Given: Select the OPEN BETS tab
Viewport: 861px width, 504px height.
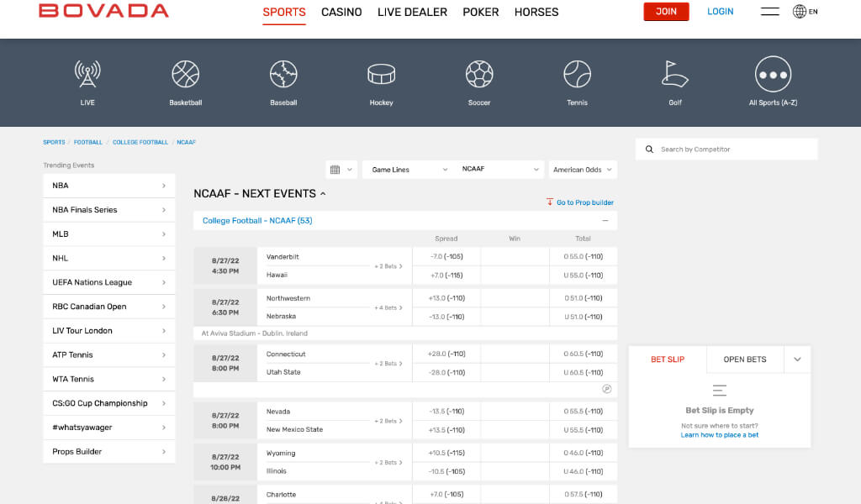Looking at the screenshot, I should [x=745, y=360].
